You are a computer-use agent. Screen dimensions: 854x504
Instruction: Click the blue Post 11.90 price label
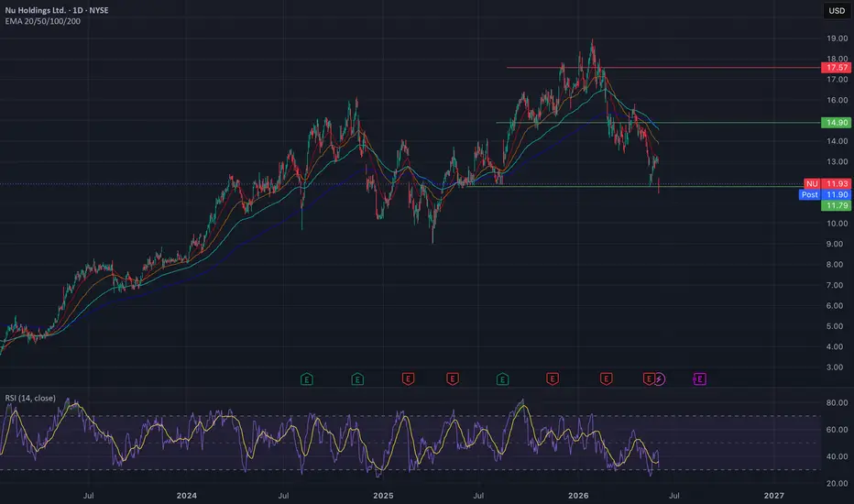point(825,194)
